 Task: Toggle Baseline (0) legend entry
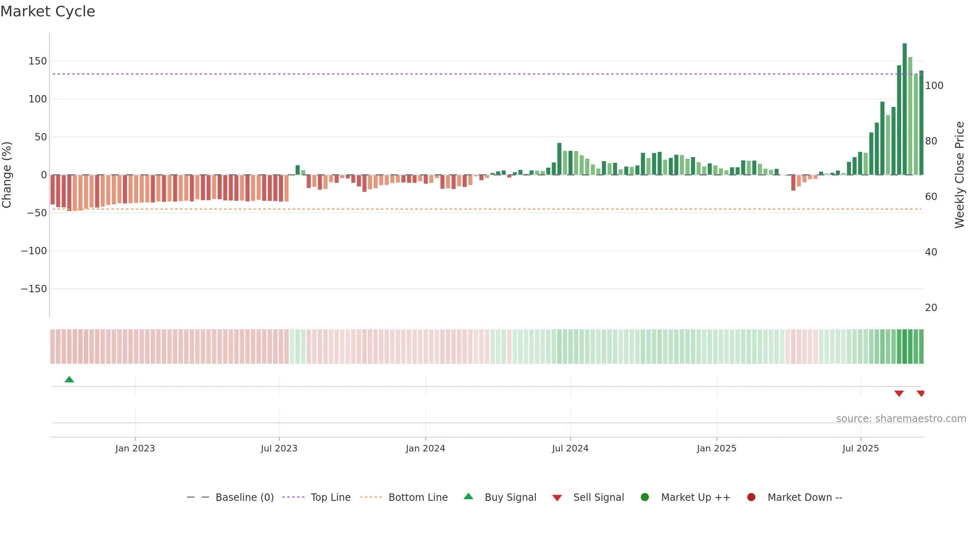coord(230,497)
